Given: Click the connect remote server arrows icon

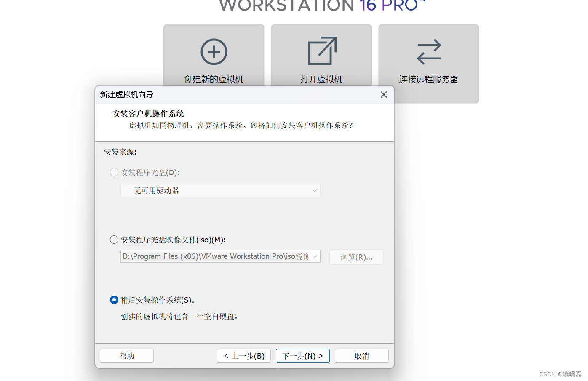Looking at the screenshot, I should tap(429, 52).
